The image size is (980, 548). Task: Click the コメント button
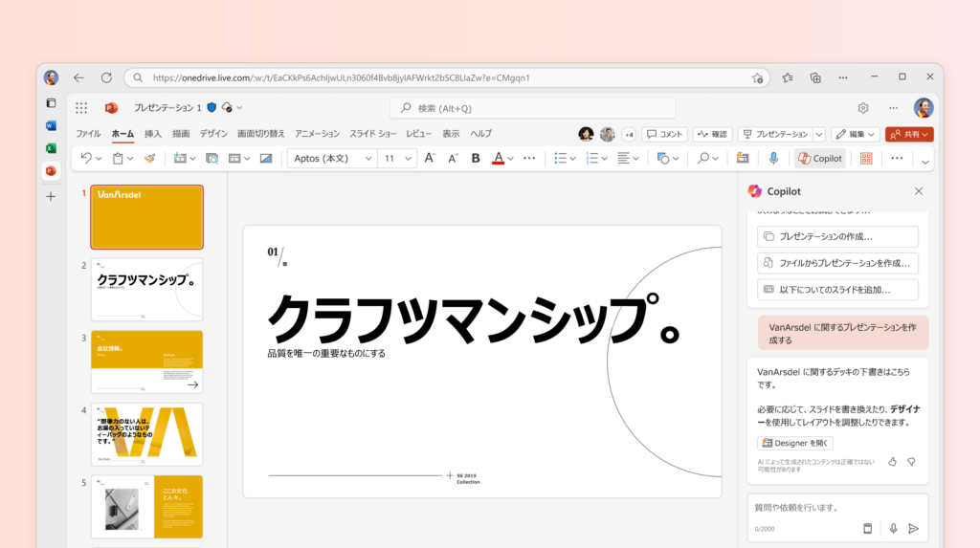664,134
